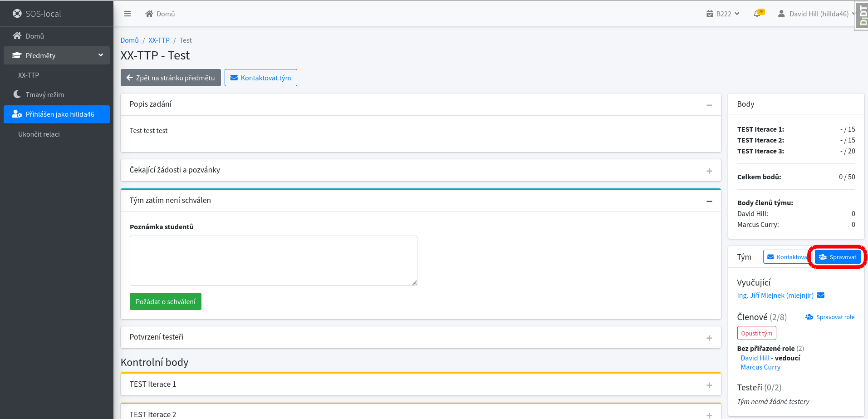Viewport: 868px width, 419px height.
Task: Click the user icon beside David Hill
Action: point(781,14)
